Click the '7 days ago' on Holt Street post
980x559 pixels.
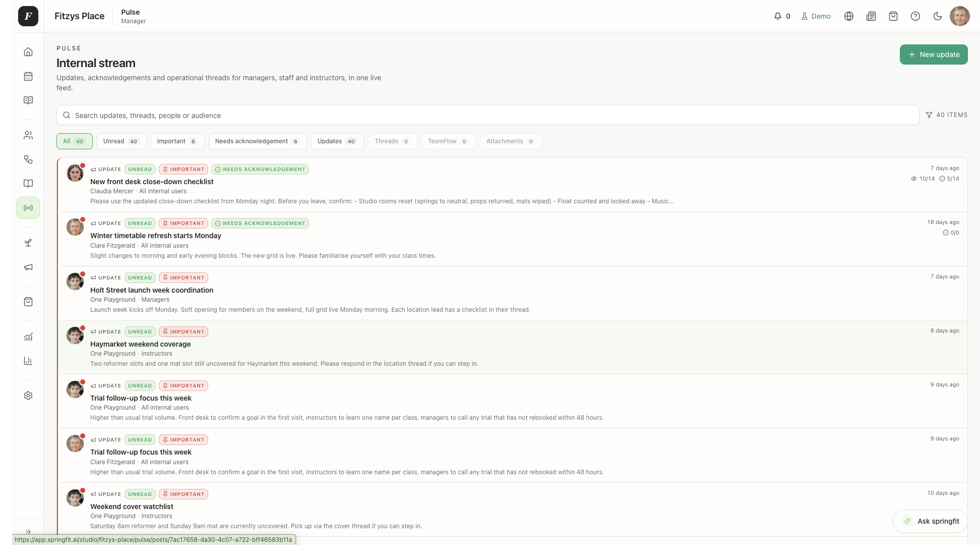[945, 276]
